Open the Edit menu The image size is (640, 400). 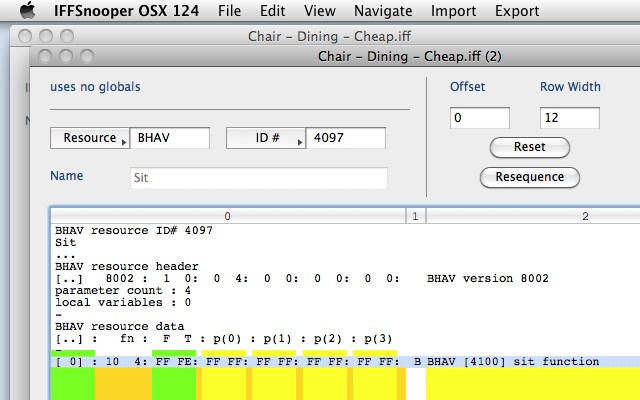click(272, 12)
